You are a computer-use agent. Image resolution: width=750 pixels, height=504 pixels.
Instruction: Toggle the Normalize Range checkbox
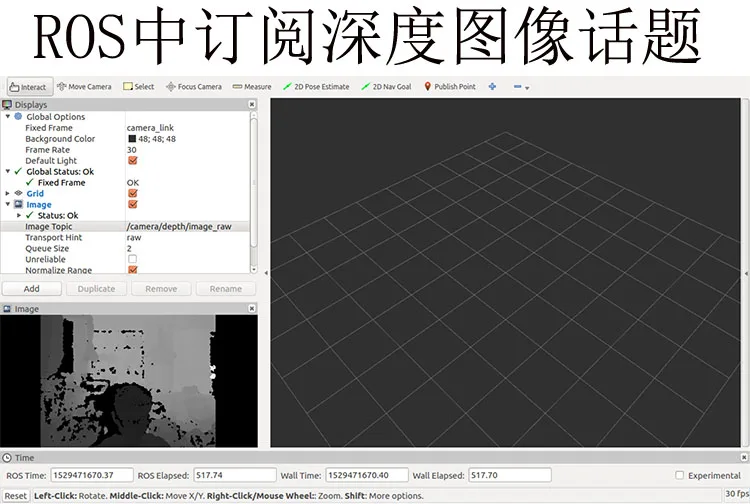(132, 270)
